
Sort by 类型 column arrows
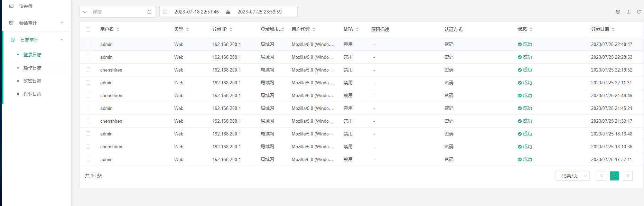tap(187, 29)
